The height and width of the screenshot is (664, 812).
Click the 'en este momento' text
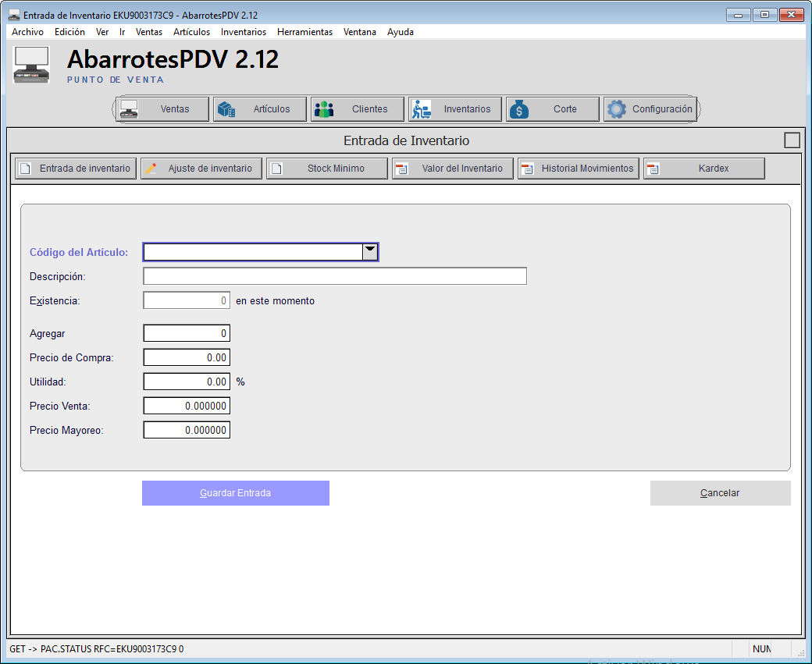275,301
